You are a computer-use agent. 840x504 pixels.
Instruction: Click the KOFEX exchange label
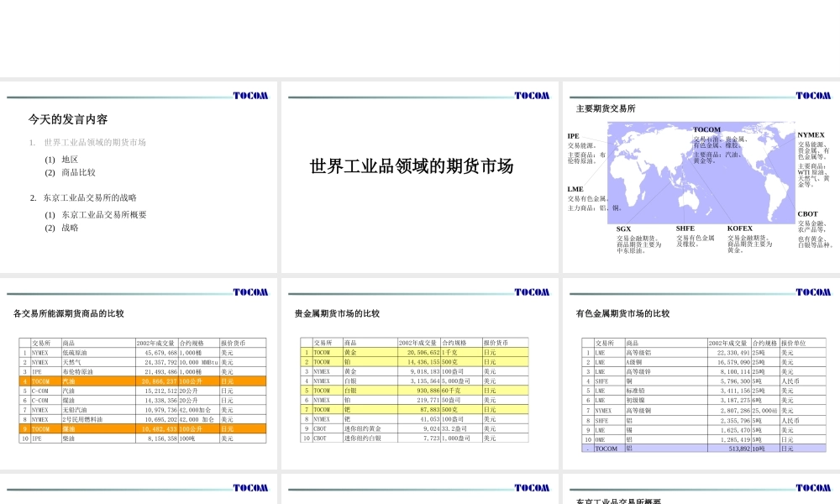739,228
